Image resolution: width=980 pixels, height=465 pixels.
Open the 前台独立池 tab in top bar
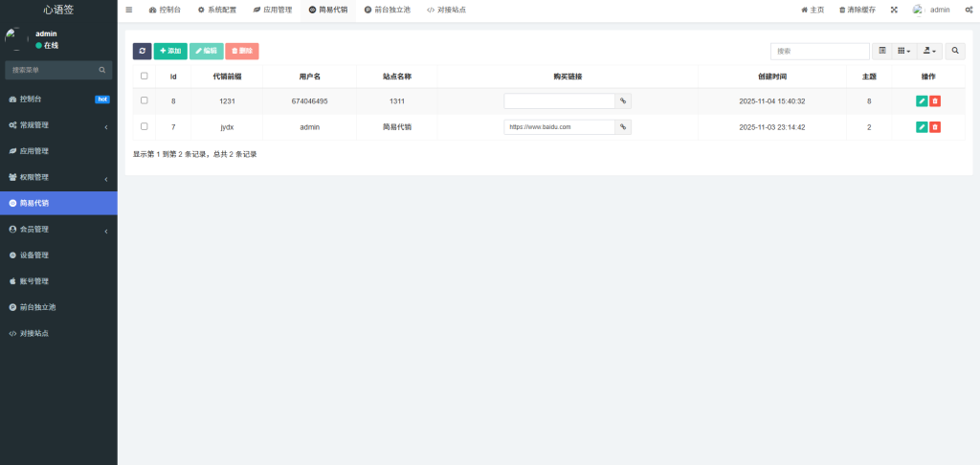coord(388,10)
